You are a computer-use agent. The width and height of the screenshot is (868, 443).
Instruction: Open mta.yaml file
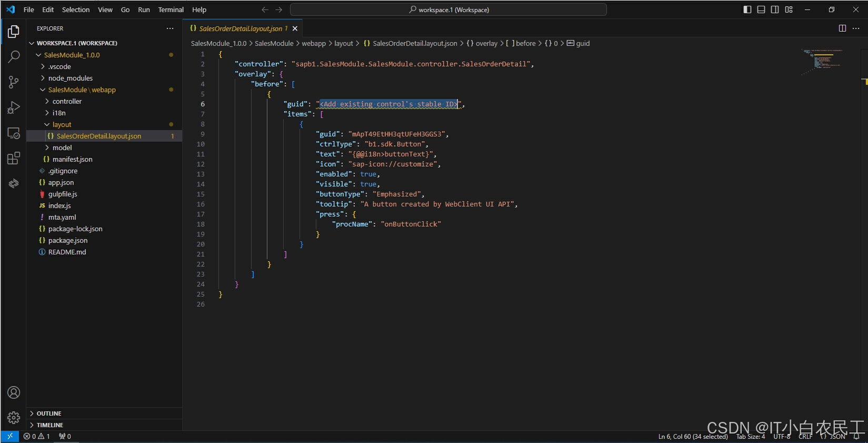104,217
